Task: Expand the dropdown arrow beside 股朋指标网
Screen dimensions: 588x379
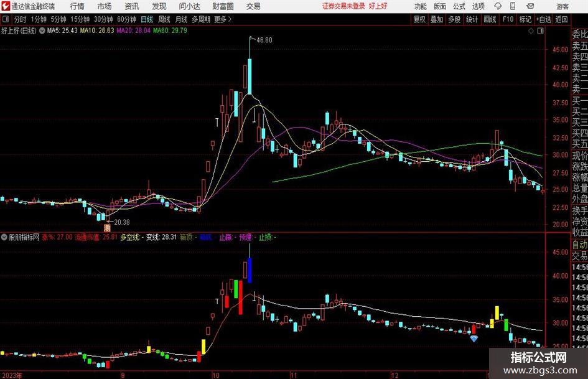Action: tap(4, 237)
